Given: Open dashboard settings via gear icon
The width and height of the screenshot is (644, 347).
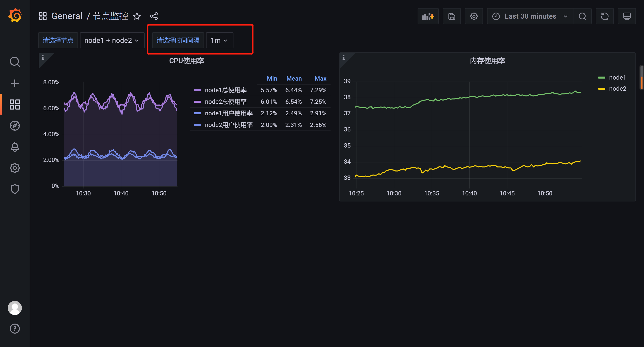Looking at the screenshot, I should (x=474, y=16).
